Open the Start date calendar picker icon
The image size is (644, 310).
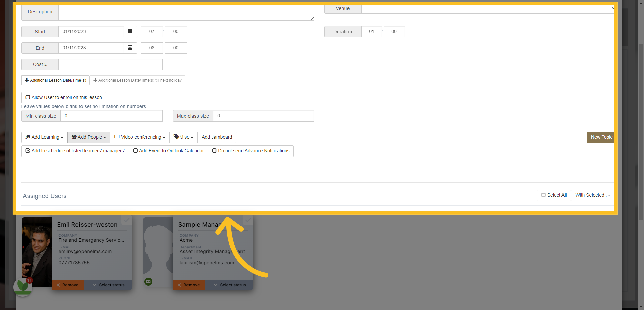[130, 31]
